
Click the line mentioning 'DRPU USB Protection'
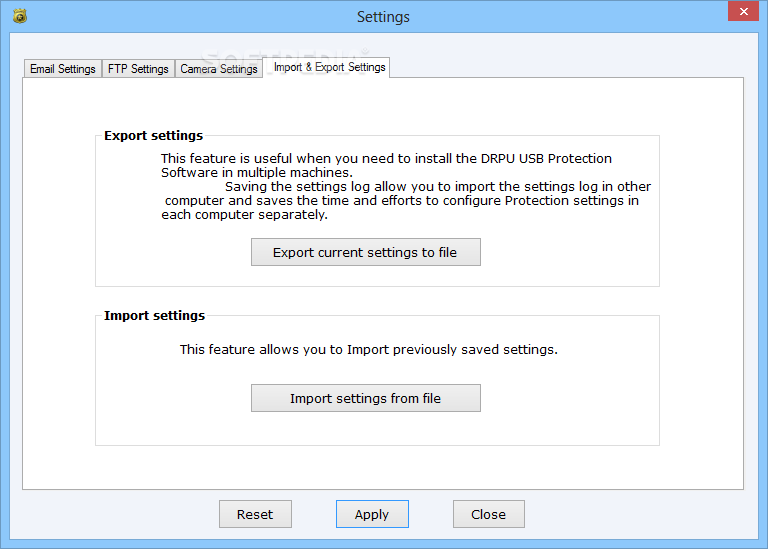point(386,159)
